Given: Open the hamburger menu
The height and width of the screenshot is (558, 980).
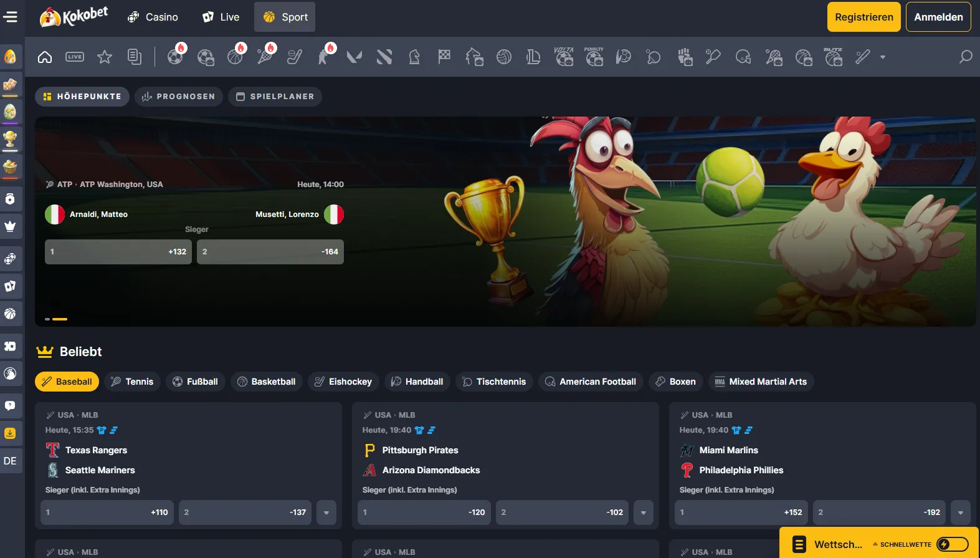Looking at the screenshot, I should [11, 17].
